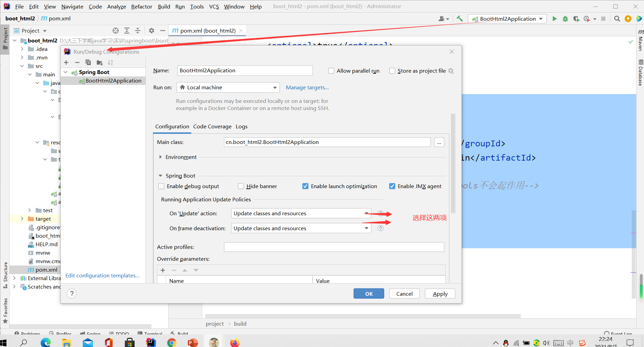This screenshot has width=644, height=347.
Task: Expand the target folder in Project tree
Action: [x=22, y=219]
